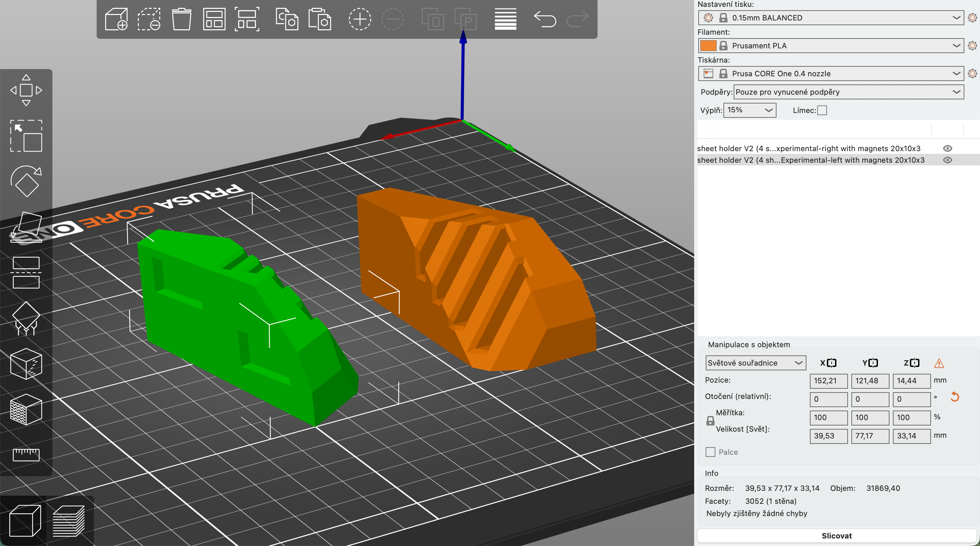Click the Arrange selection icon

[x=247, y=19]
